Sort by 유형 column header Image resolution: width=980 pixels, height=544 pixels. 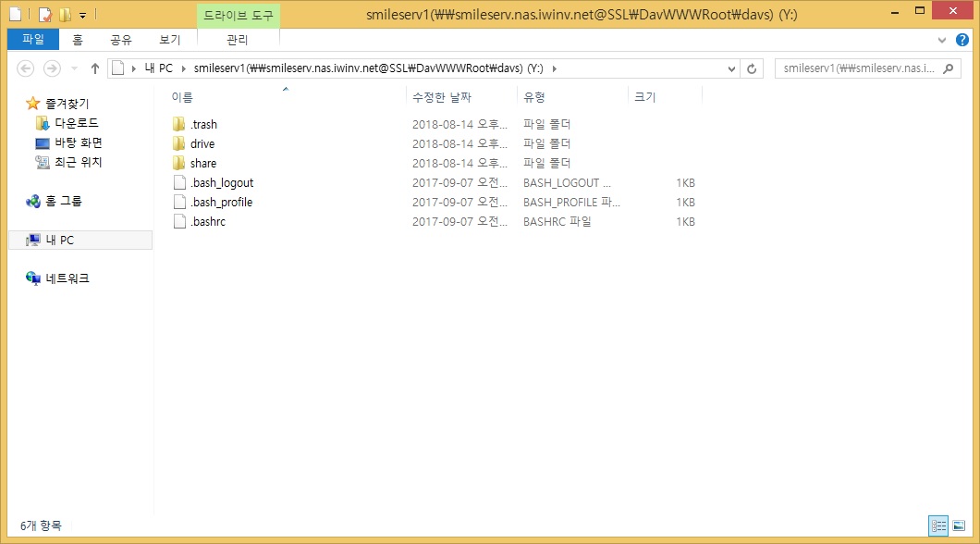click(x=534, y=97)
